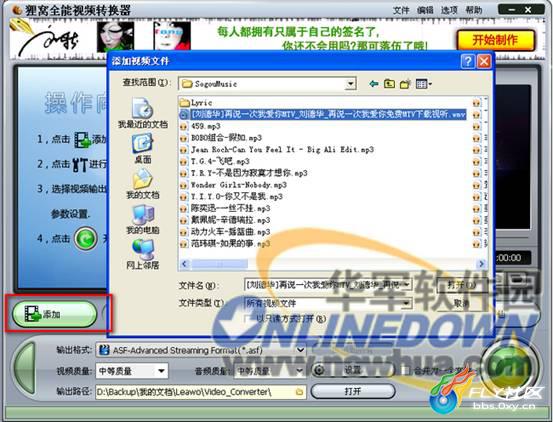Screen dimensions: 553x422
Task: Select file 459.mp3
Action: click(x=200, y=126)
